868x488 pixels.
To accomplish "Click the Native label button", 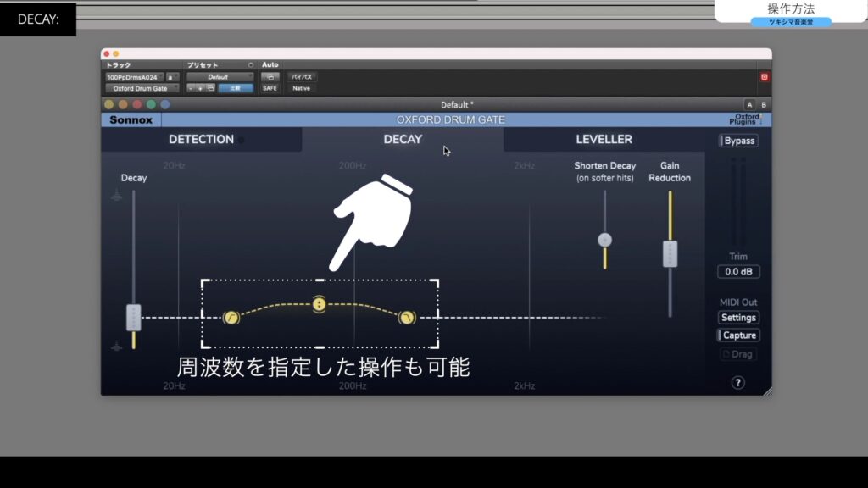I will (x=302, y=88).
